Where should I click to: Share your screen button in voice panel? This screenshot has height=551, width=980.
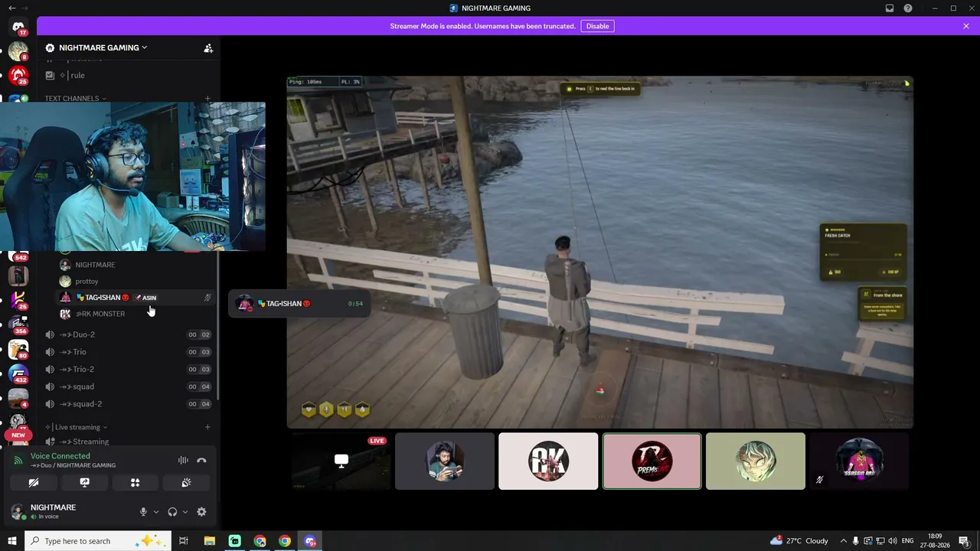click(x=84, y=483)
